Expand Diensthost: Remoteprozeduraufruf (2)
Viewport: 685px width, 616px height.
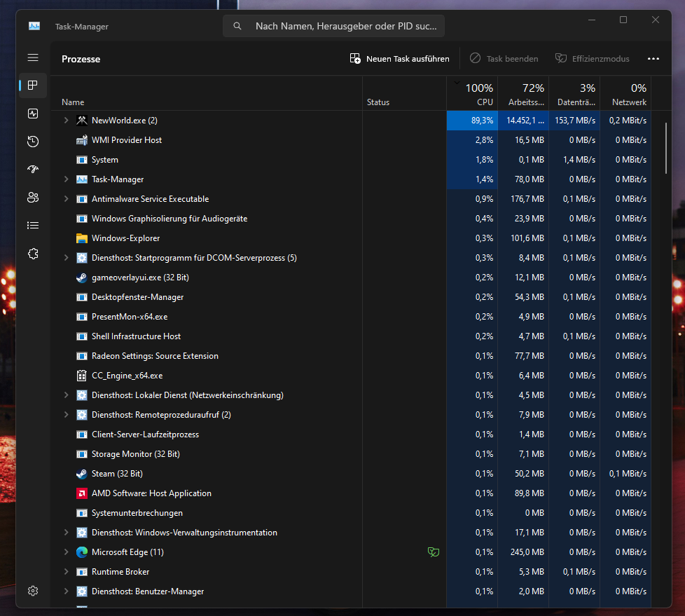pos(66,415)
